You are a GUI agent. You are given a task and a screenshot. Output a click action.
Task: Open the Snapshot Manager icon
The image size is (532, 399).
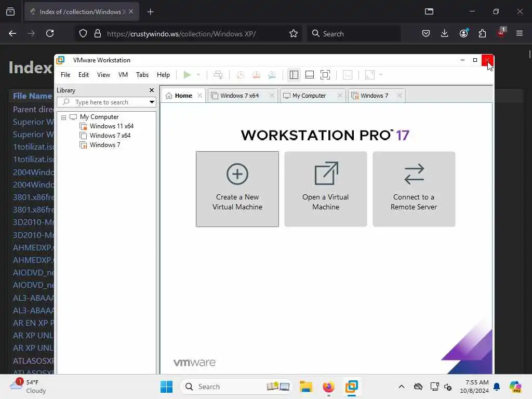point(272,75)
